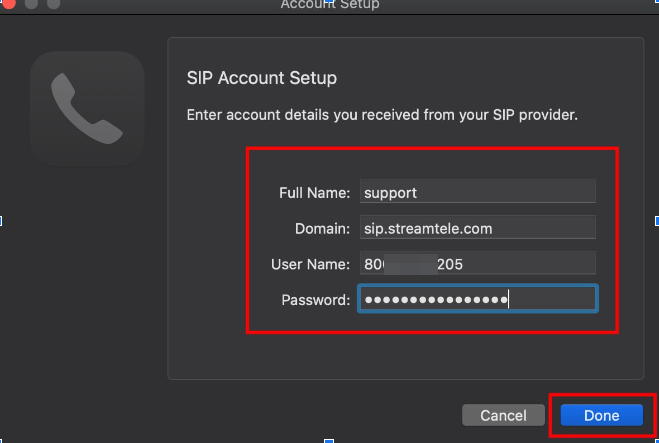
Task: Click into the Domain field
Action: [477, 228]
